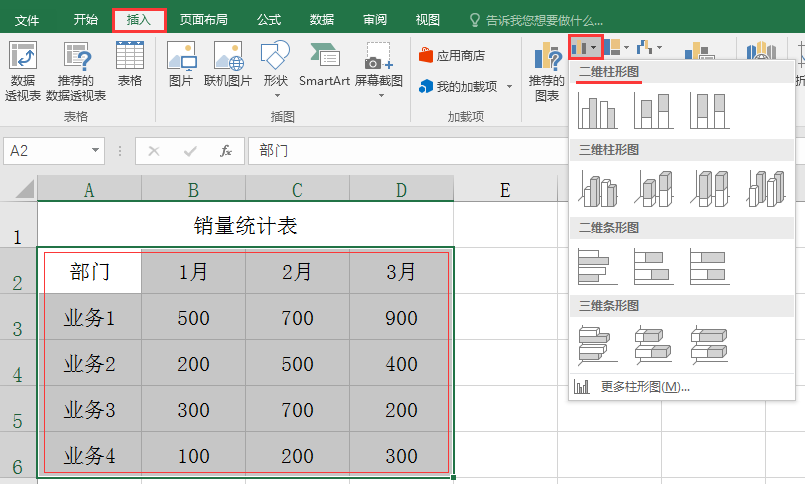The image size is (805, 484).
Task: Click the formula bar showing 部门
Action: pyautogui.click(x=408, y=150)
